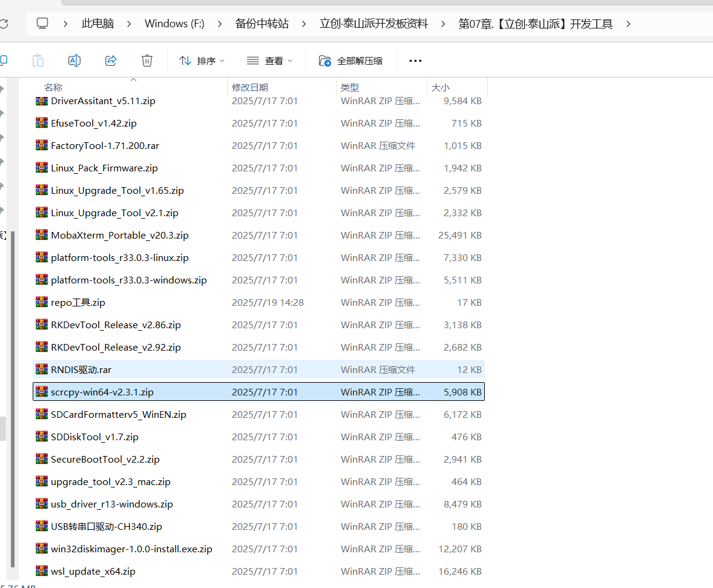The height and width of the screenshot is (588, 713).
Task: Select file RNDIS驱动.rar
Action: [x=258, y=369]
